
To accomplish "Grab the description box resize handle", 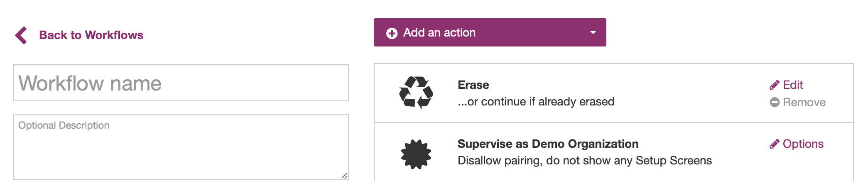I will click(344, 176).
